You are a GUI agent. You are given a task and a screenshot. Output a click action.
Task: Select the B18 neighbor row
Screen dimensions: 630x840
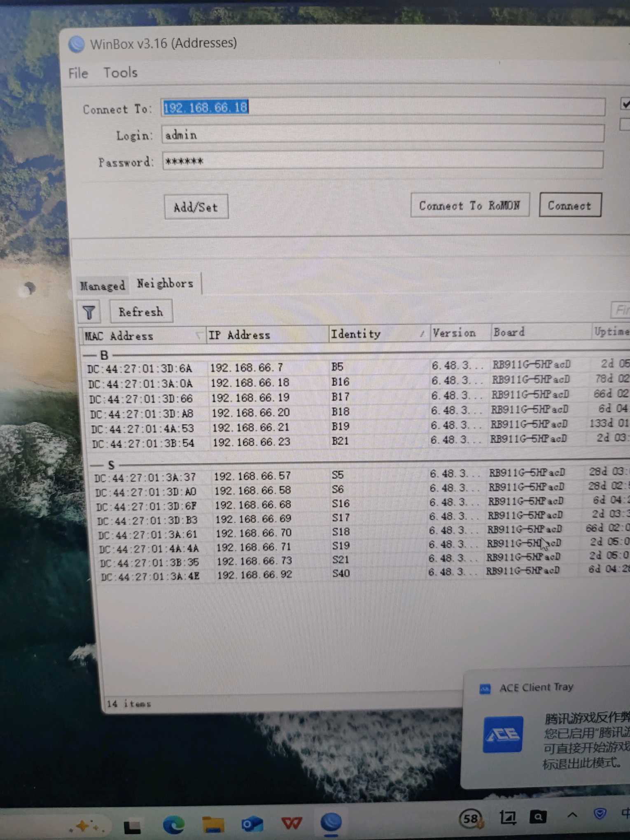(x=340, y=411)
